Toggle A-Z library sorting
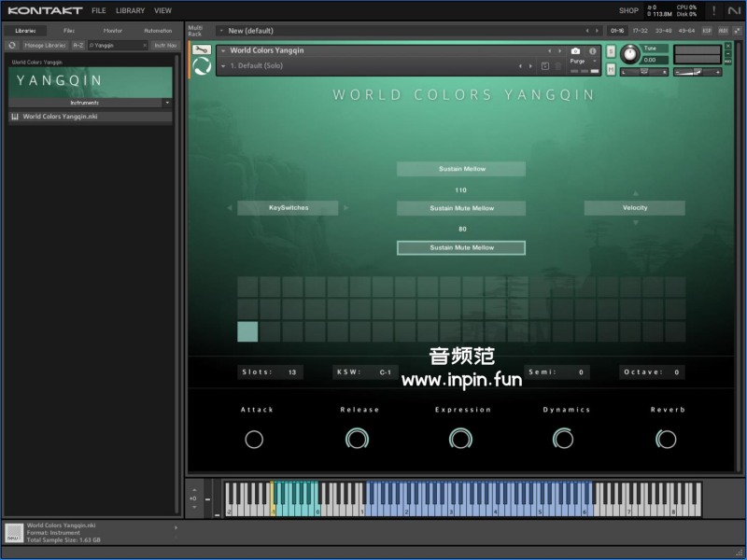 [78, 45]
